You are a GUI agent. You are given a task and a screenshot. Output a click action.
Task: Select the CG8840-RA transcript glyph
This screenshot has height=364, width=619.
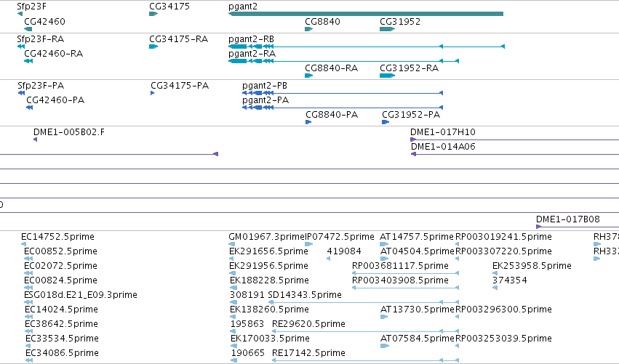[x=309, y=76]
